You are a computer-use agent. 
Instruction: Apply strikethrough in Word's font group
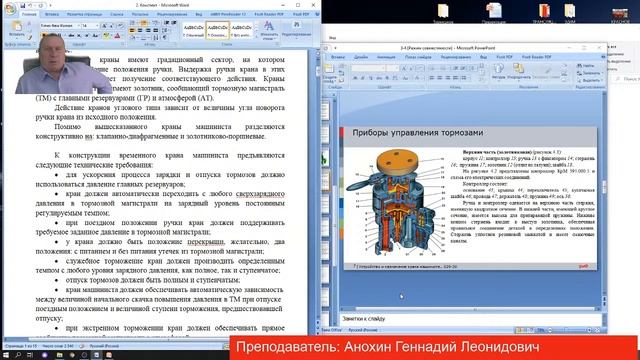pyautogui.click(x=71, y=36)
